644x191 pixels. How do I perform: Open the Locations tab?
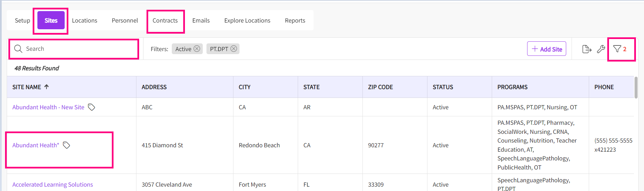tap(85, 21)
